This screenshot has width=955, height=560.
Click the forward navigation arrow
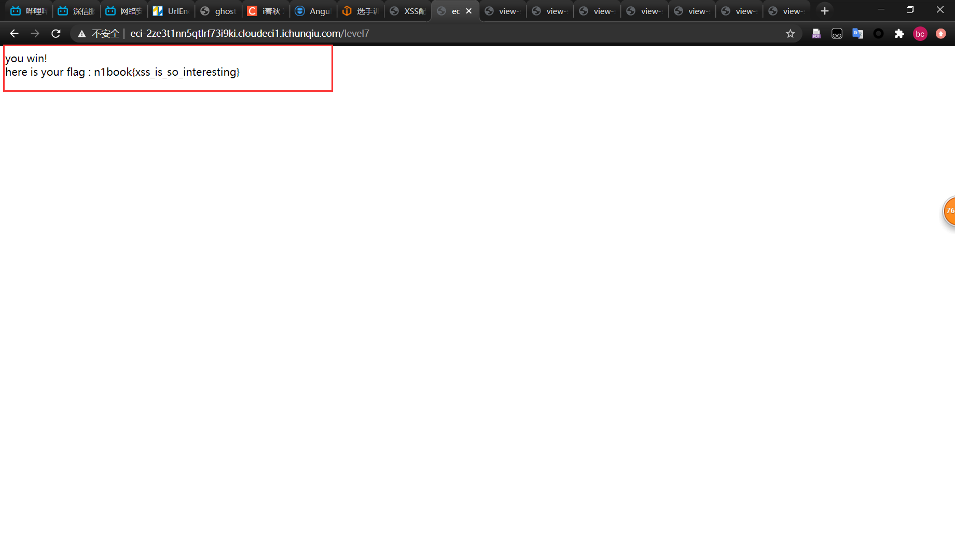click(35, 34)
